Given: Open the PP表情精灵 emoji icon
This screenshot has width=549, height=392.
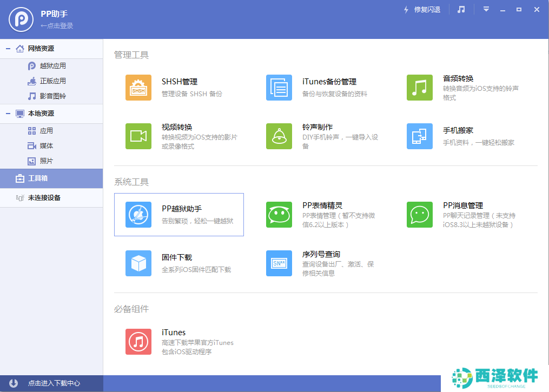Looking at the screenshot, I should coord(279,215).
